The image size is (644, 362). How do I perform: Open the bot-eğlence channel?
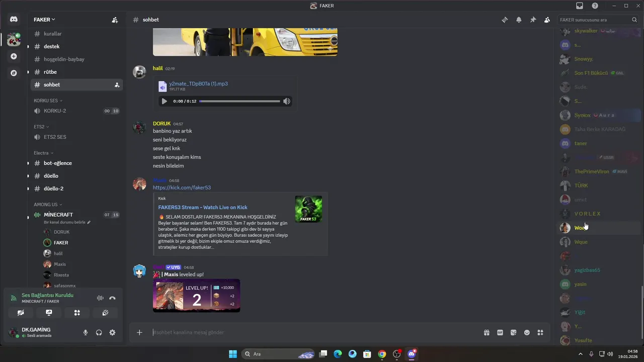point(76,163)
